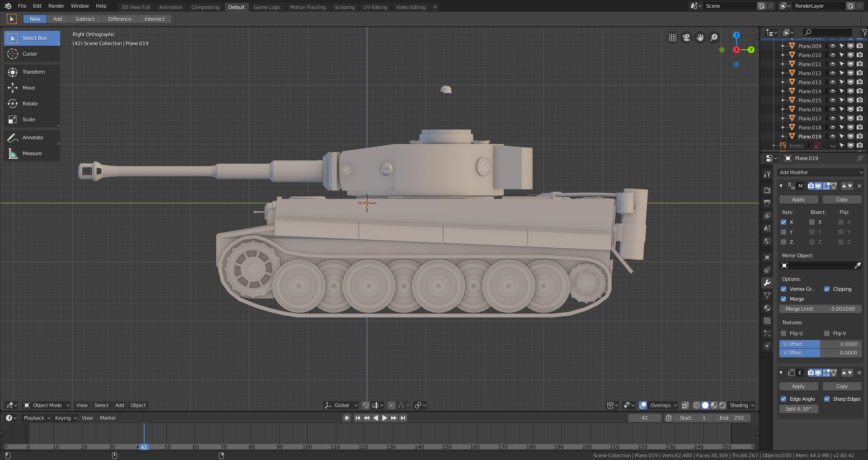
Task: Choose the Measure tool
Action: (x=32, y=153)
